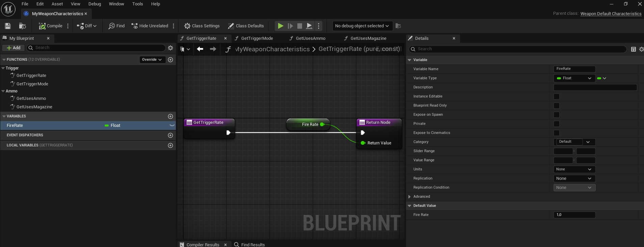Open the File menu
The height and width of the screenshot is (247, 644).
(x=25, y=4)
